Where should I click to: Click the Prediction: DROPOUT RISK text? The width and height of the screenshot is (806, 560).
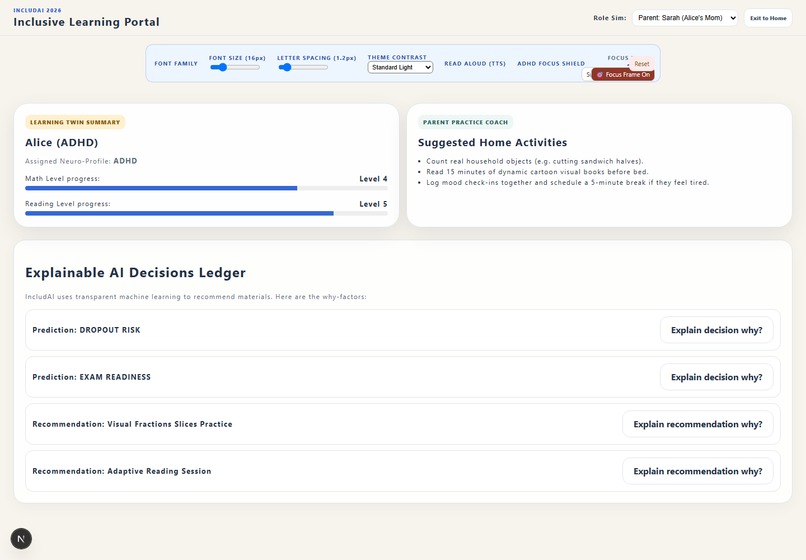[x=86, y=330]
